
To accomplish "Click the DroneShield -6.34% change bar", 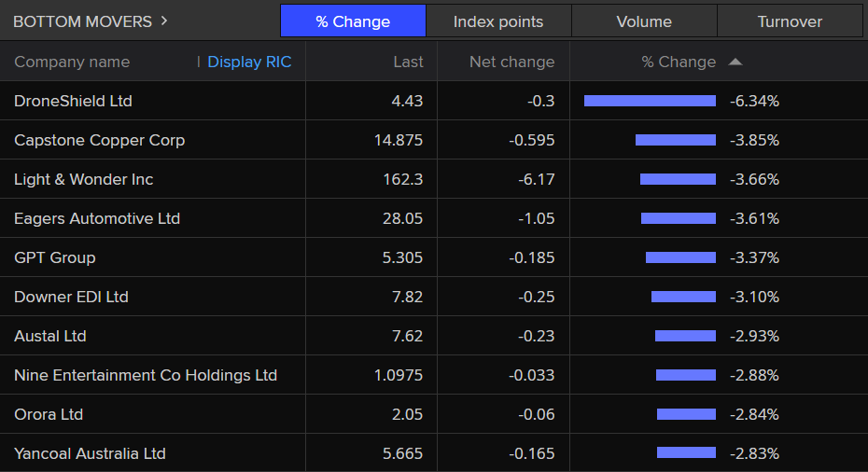I will 650,101.
